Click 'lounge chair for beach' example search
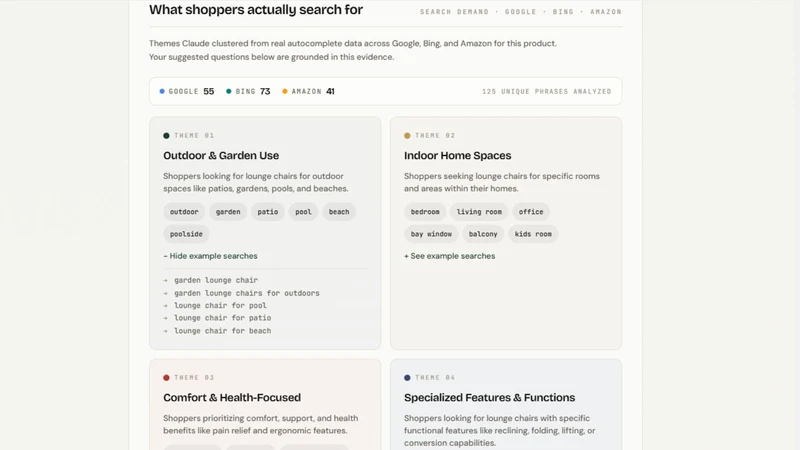 pos(222,331)
